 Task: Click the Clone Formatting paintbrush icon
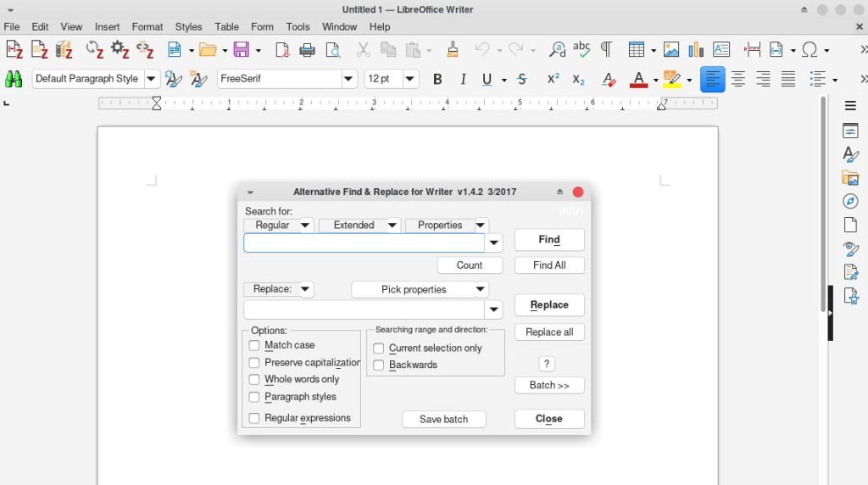(x=453, y=50)
